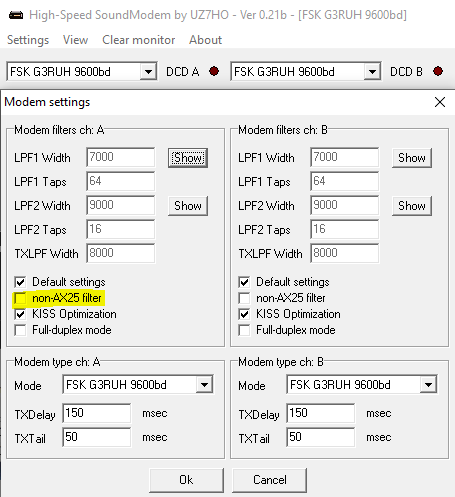The height and width of the screenshot is (497, 455).
Task: Click the SoundModem app icon in title bar
Action: (x=16, y=15)
